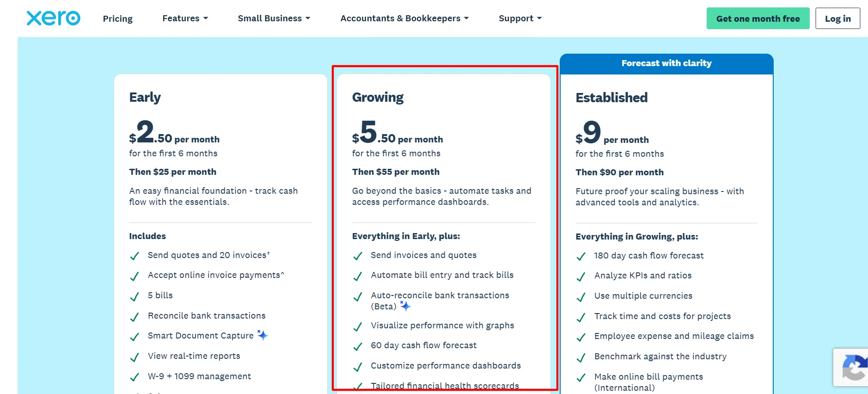Click Then $90 per month text
This screenshot has height=394, width=868.
[x=619, y=172]
